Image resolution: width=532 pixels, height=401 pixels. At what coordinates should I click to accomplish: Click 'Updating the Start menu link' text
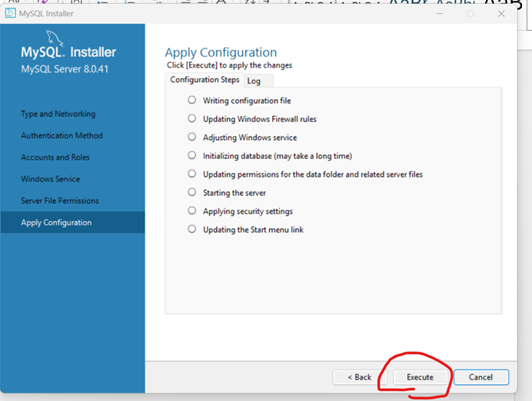(x=253, y=230)
